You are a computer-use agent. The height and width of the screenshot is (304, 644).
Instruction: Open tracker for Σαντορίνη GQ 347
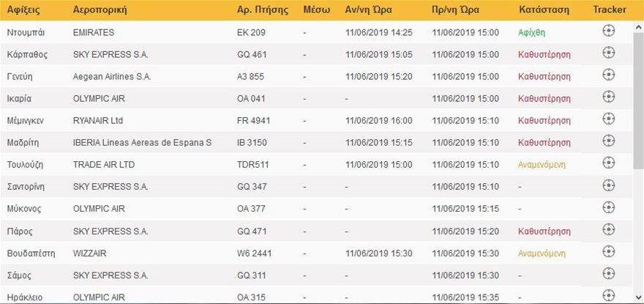[609, 185]
